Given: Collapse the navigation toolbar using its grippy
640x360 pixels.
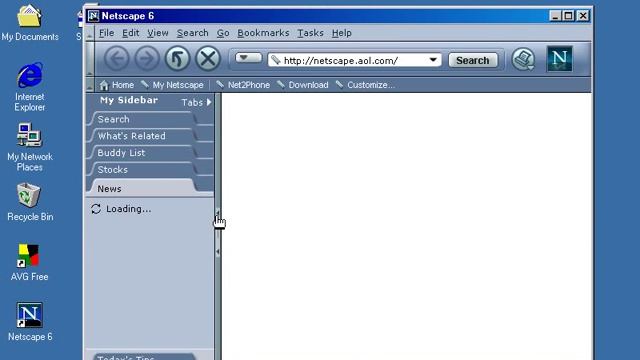Looking at the screenshot, I should point(89,59).
